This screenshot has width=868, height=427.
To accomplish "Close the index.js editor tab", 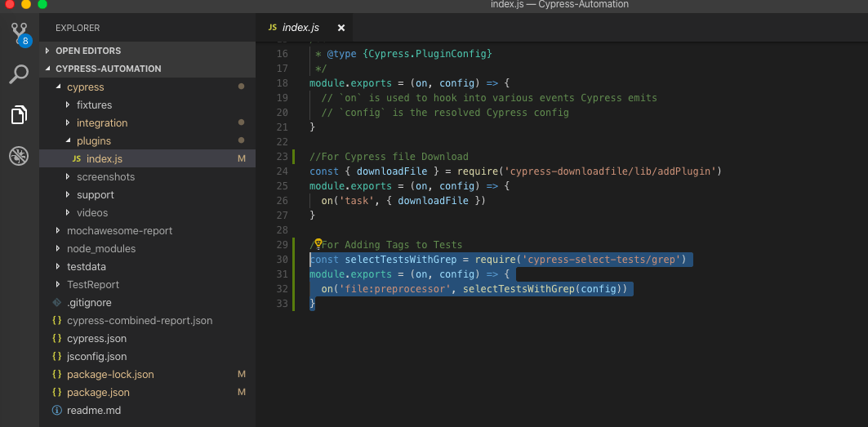I will click(x=341, y=28).
